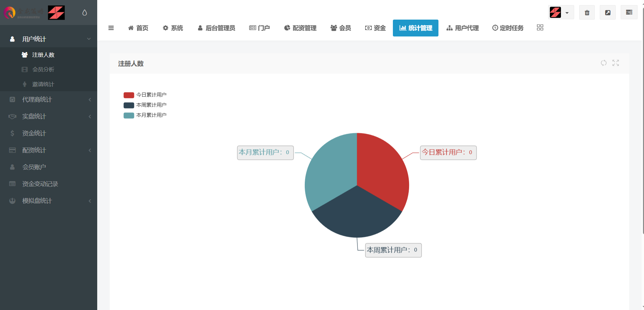This screenshot has height=310, width=644.
Task: Open 会员分析 in the sidebar
Action: point(43,70)
